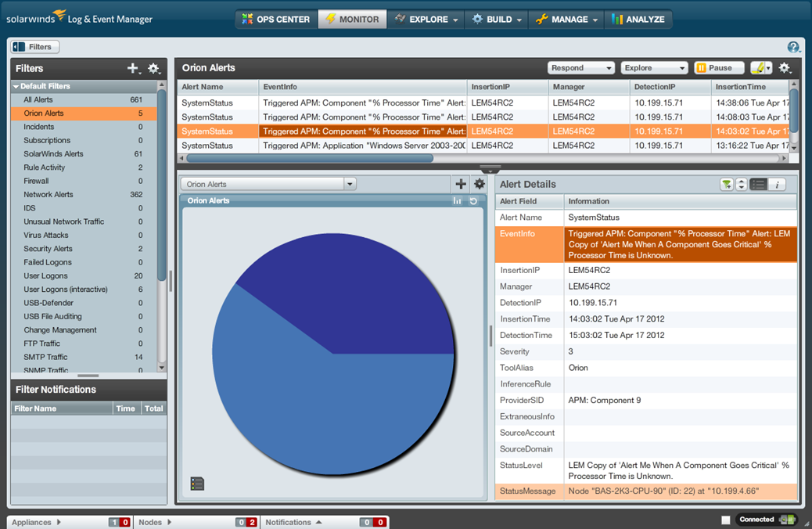Open Filters panel gear settings
Image resolution: width=812 pixels, height=529 pixels.
pyautogui.click(x=154, y=68)
